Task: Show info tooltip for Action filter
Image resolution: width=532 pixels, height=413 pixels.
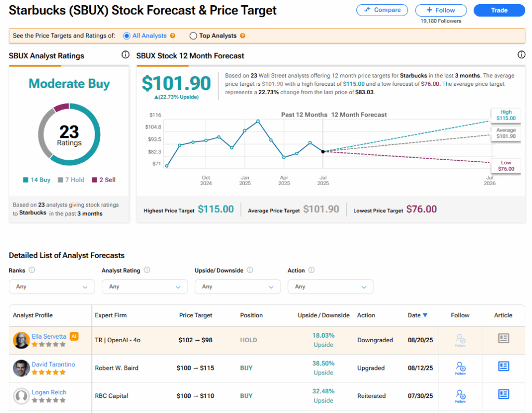Action: coord(312,270)
